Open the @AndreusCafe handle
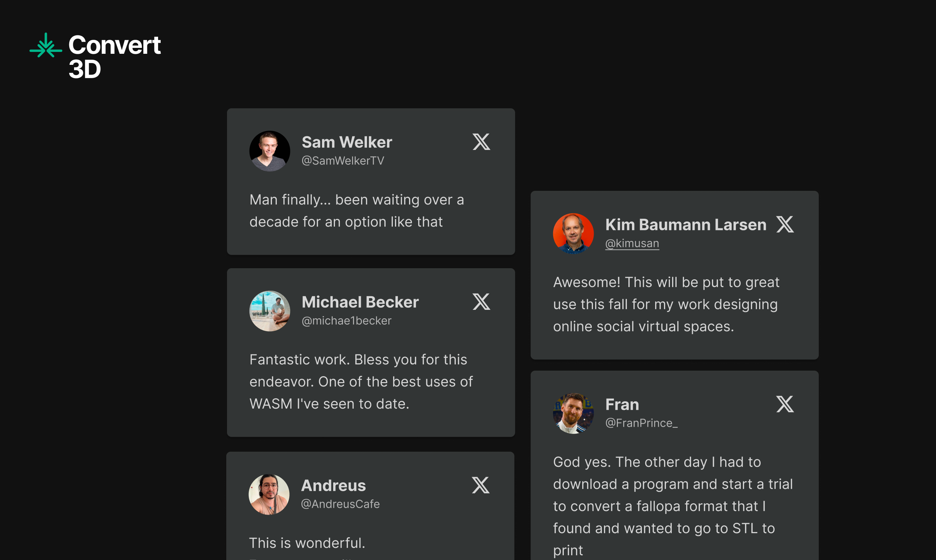The height and width of the screenshot is (560, 936). (x=340, y=504)
